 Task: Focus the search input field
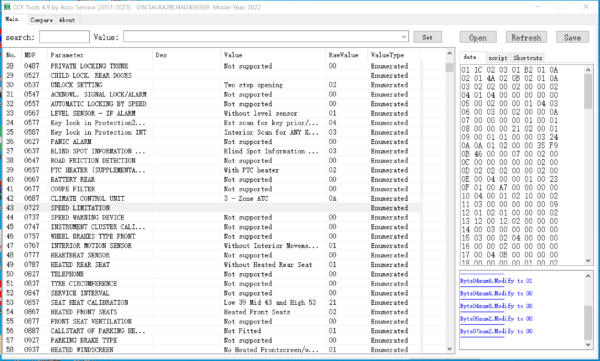click(64, 37)
